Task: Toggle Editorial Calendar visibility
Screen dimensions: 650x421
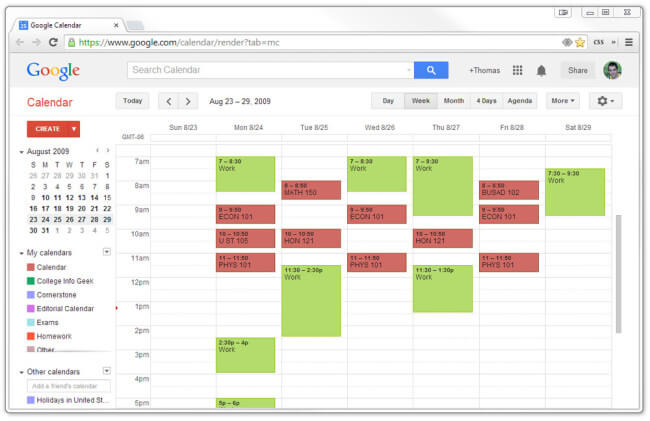Action: pos(31,308)
